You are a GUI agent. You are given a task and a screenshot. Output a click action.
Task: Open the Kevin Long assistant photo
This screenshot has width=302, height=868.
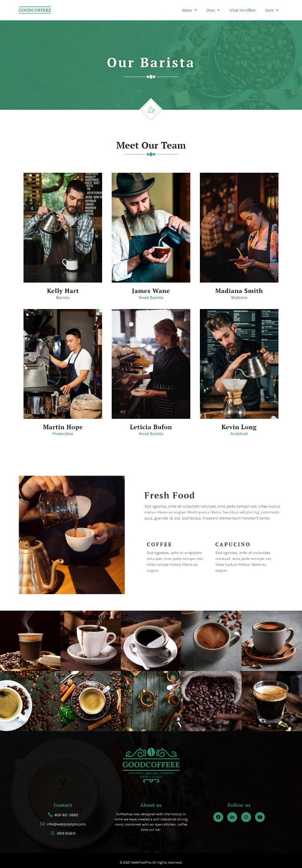click(239, 364)
